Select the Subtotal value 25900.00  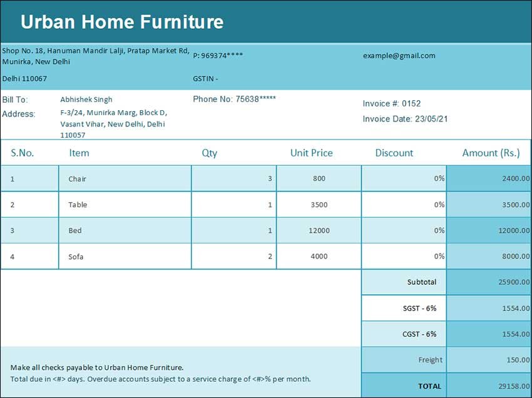click(489, 282)
